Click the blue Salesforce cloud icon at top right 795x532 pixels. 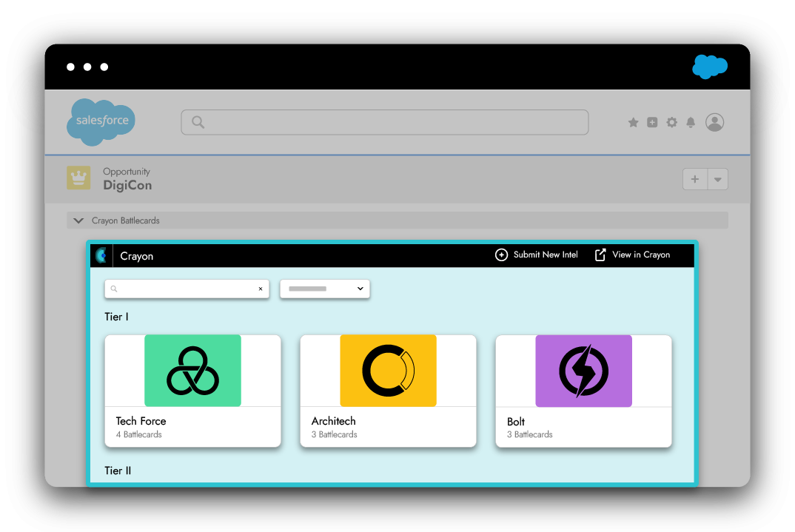[709, 67]
